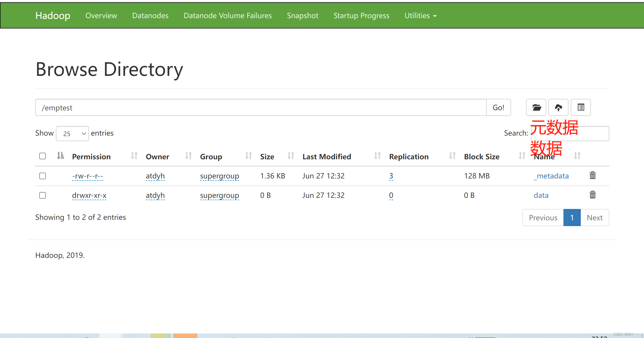Expand the Utilities dropdown menu

click(420, 16)
